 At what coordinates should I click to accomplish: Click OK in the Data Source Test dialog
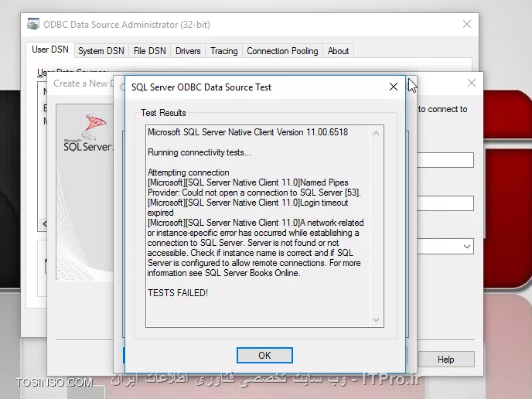[x=264, y=355]
